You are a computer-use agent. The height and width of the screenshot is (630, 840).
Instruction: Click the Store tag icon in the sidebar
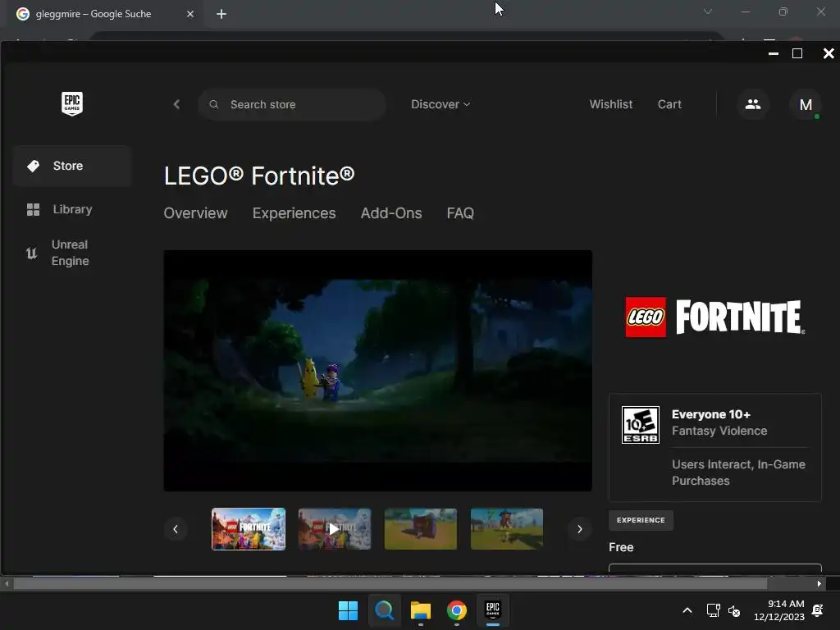pos(33,166)
